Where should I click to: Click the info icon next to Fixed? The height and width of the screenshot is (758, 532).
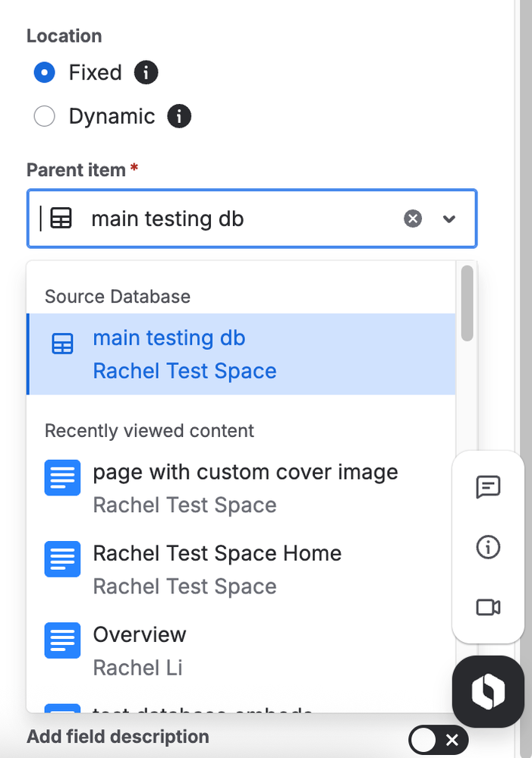pyautogui.click(x=146, y=73)
